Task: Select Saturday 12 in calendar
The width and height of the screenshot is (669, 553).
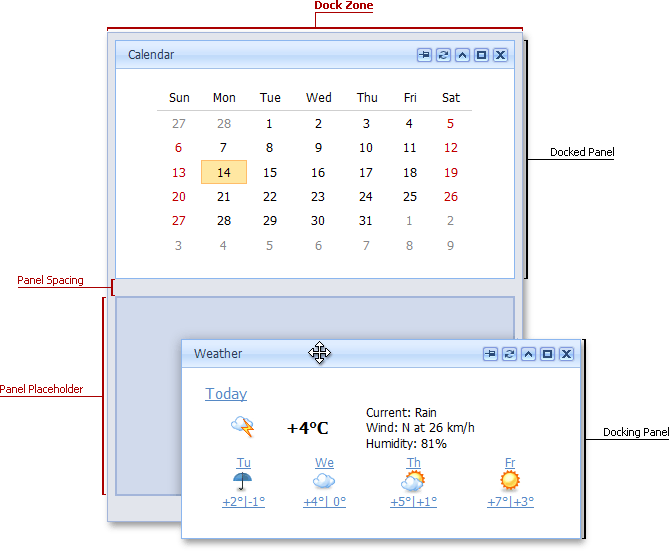Action: coord(451,148)
